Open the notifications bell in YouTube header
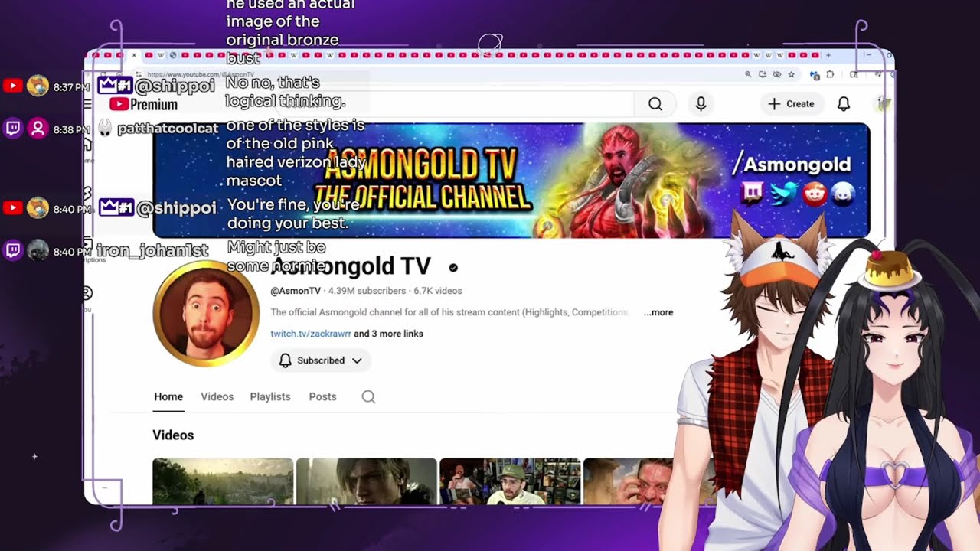Image resolution: width=980 pixels, height=551 pixels. (x=843, y=104)
